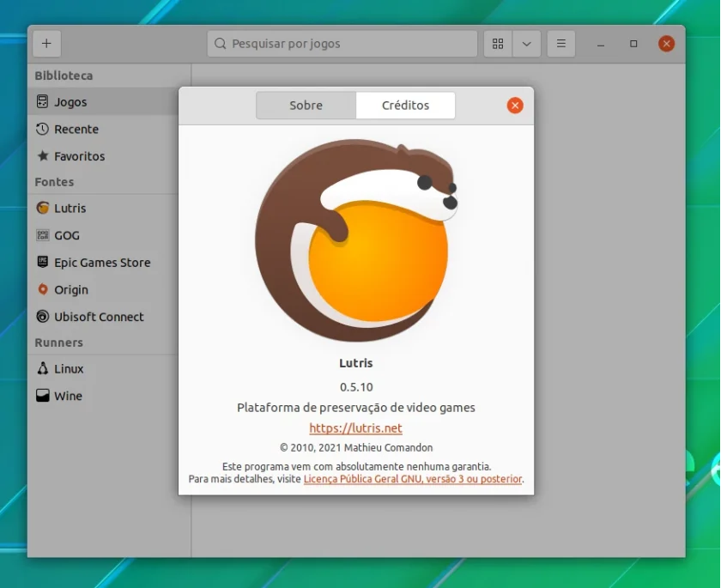Open the https://lutris.net link

point(356,428)
